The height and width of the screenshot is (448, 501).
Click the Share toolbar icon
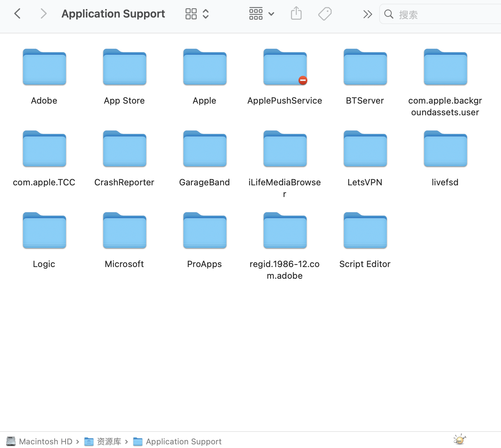pyautogui.click(x=296, y=14)
